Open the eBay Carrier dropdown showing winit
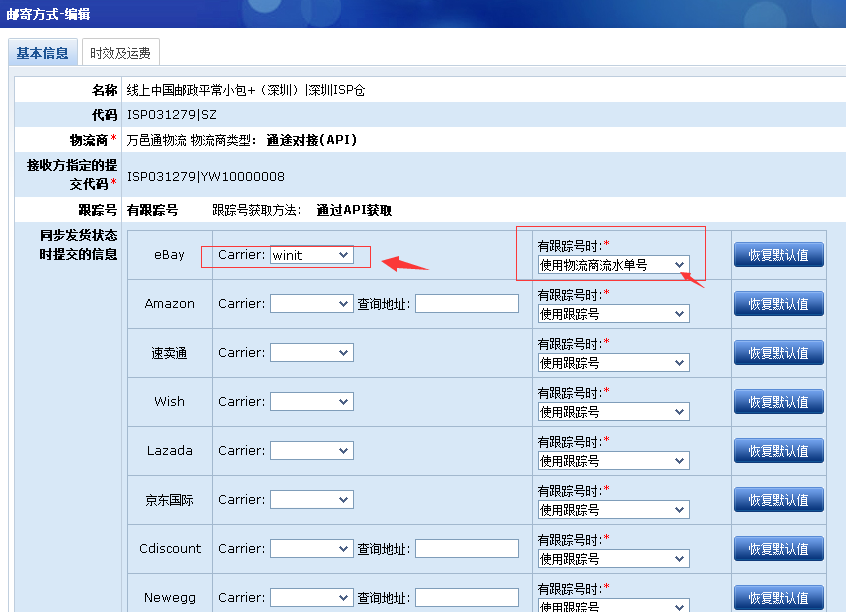The height and width of the screenshot is (613, 846). coord(311,255)
